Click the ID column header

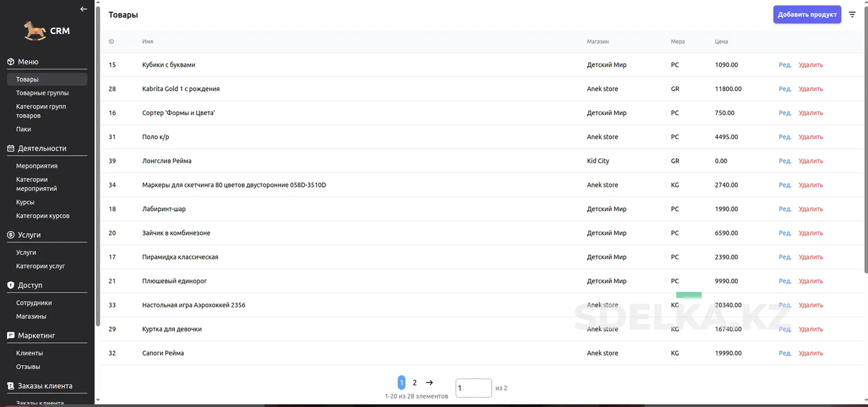(111, 42)
